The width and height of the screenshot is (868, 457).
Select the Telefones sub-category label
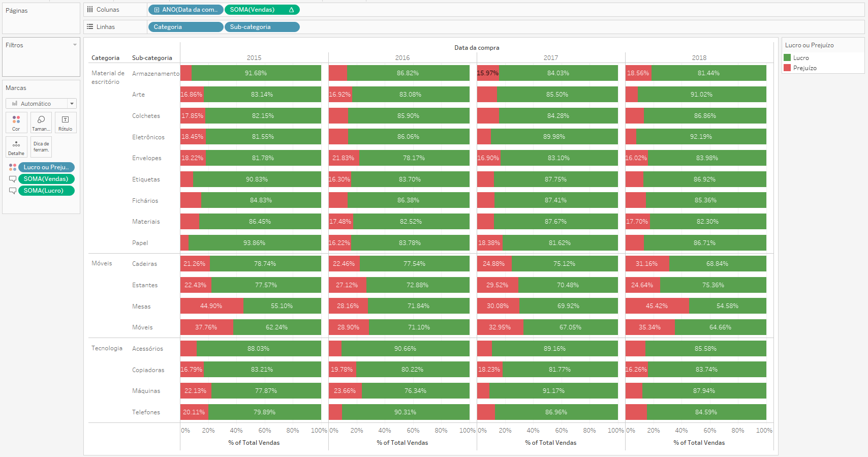[x=146, y=412]
